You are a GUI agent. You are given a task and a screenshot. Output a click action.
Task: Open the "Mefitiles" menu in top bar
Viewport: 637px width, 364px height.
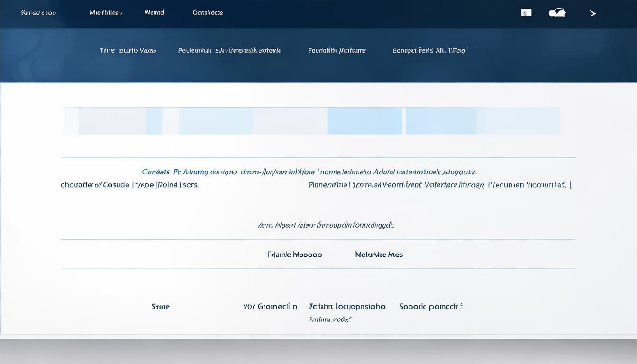106,13
